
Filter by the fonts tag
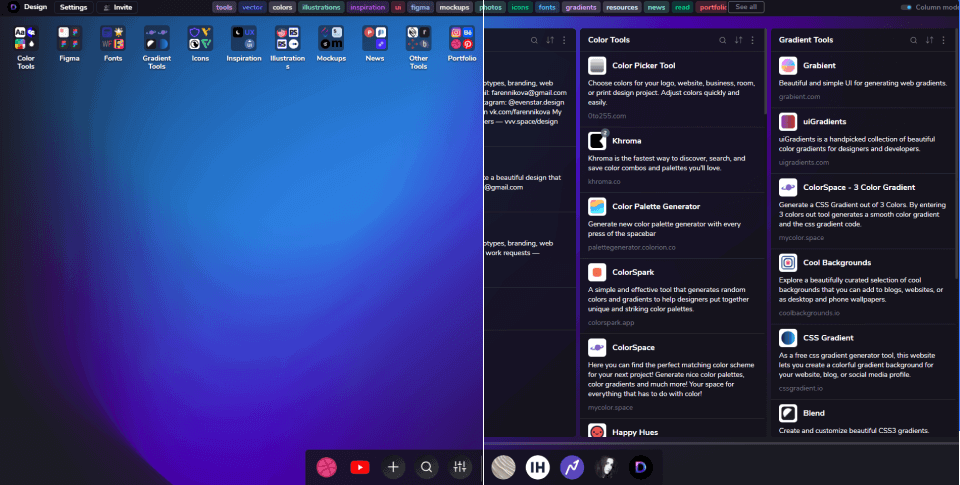547,7
